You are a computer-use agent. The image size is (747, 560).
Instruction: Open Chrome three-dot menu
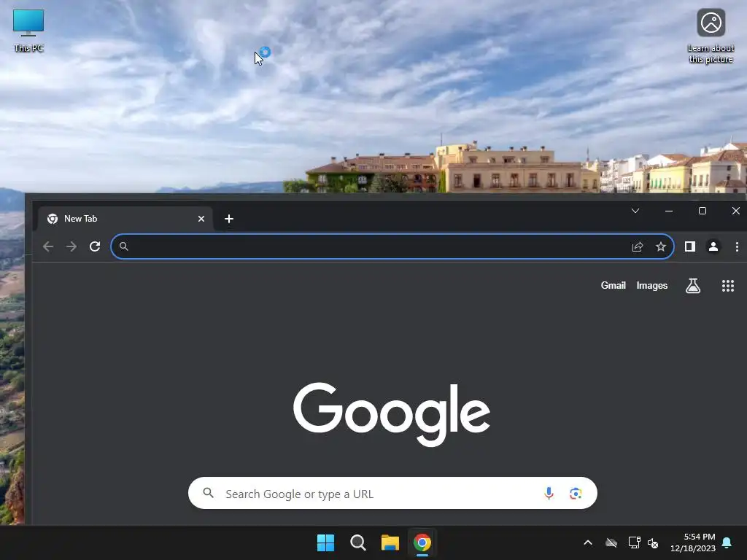tap(737, 246)
